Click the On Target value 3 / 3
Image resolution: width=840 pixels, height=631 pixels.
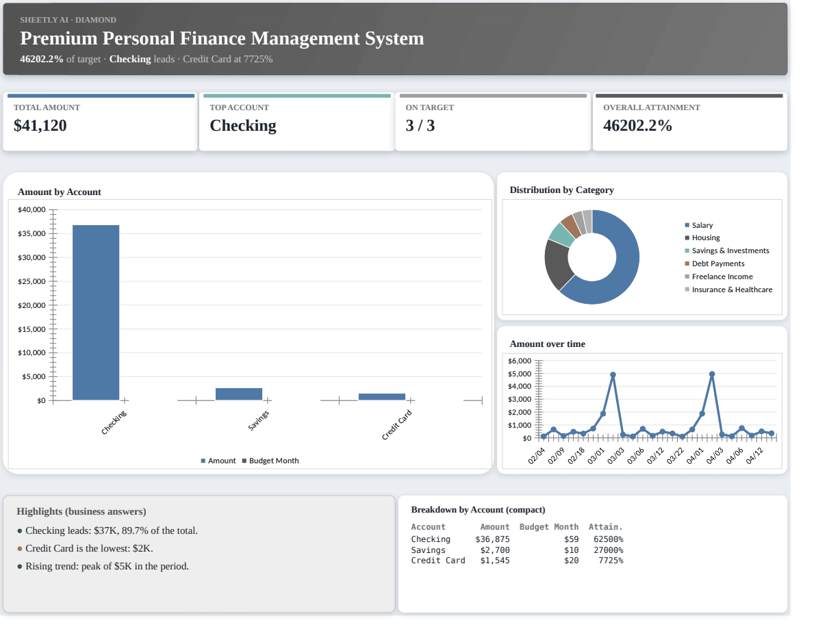[420, 125]
